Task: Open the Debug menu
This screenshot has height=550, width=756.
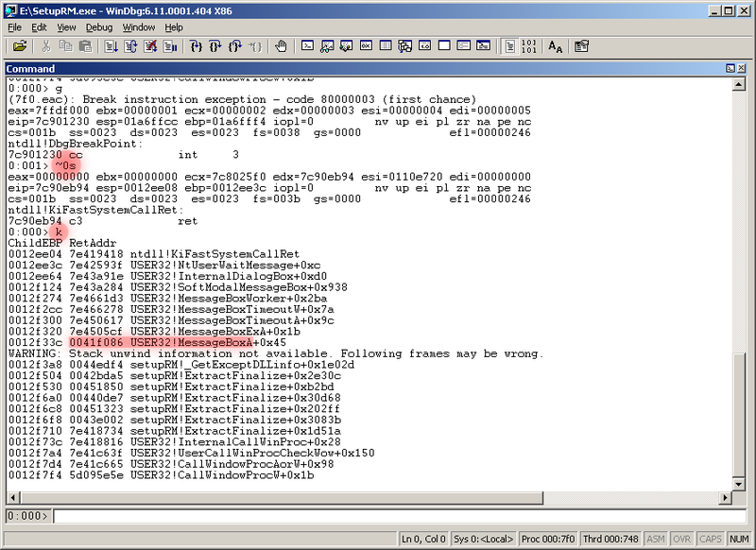Action: point(99,27)
